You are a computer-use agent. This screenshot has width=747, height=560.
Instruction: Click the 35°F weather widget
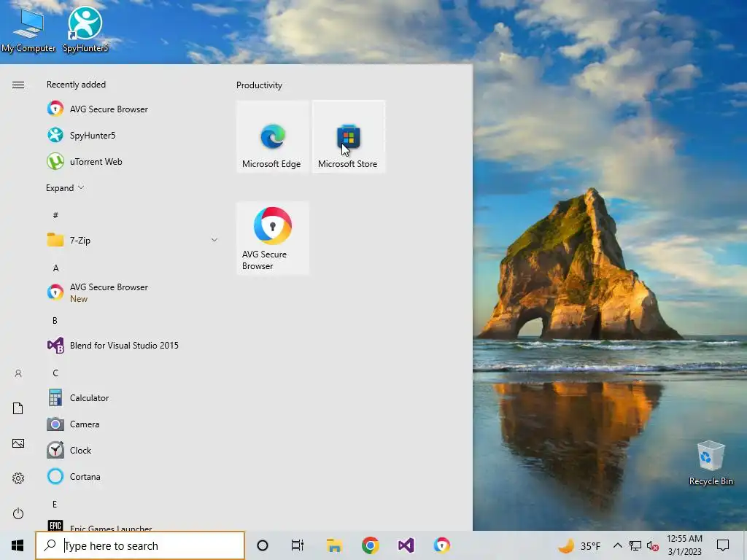point(579,545)
